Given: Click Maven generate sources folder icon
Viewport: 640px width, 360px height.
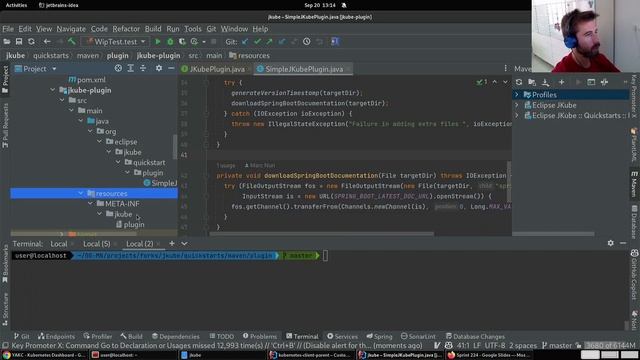Looking at the screenshot, I should (532, 82).
